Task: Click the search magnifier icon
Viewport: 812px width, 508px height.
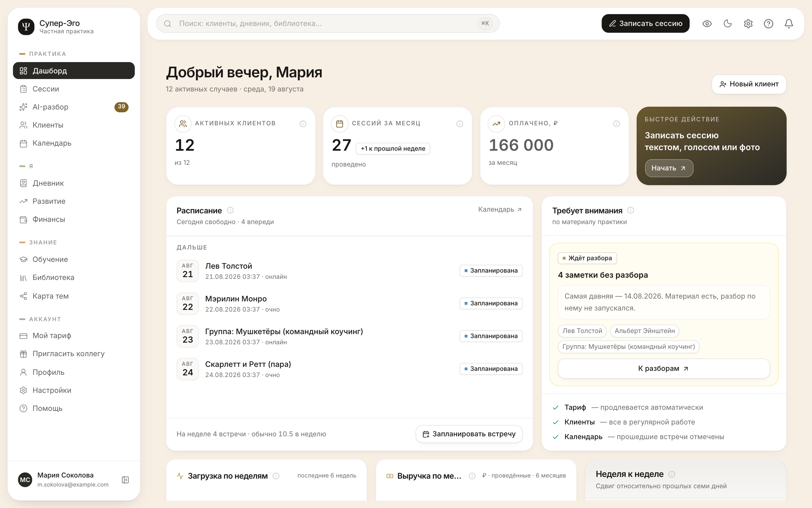Action: click(168, 23)
